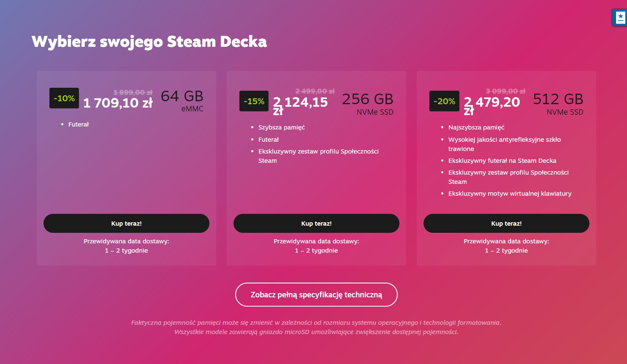The image size is (627, 364).
Task: Click the 256 GB storage label
Action: click(367, 99)
